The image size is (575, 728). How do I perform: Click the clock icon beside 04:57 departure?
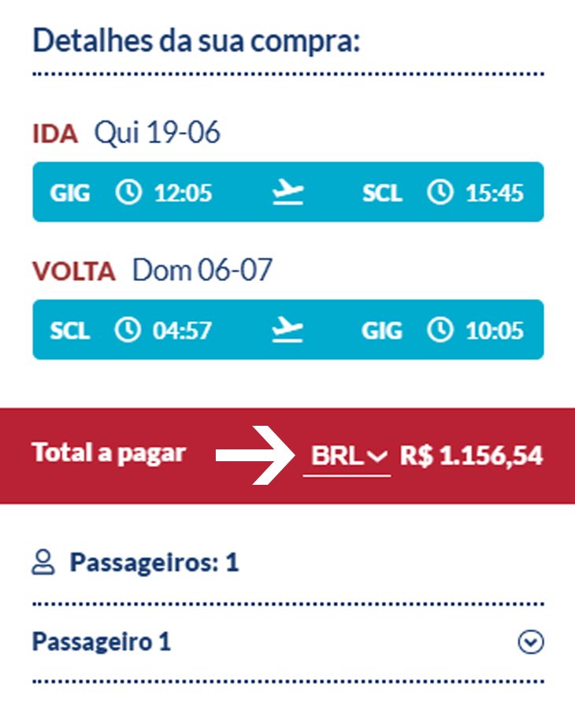pyautogui.click(x=128, y=330)
